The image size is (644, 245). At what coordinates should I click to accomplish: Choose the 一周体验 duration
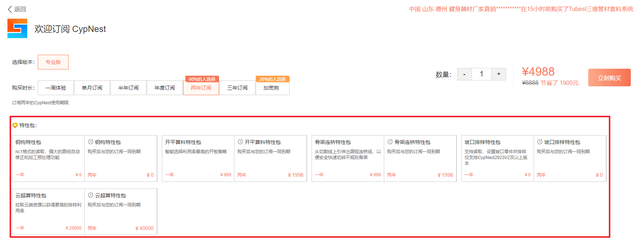[x=56, y=88]
